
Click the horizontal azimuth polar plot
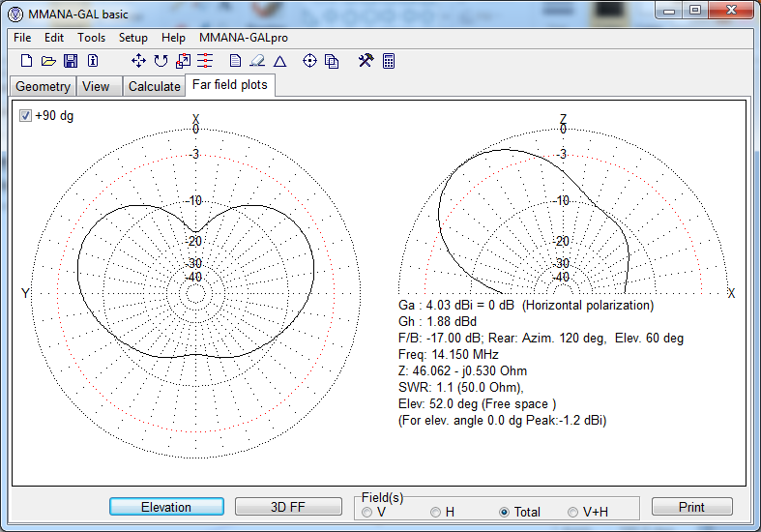(196, 293)
